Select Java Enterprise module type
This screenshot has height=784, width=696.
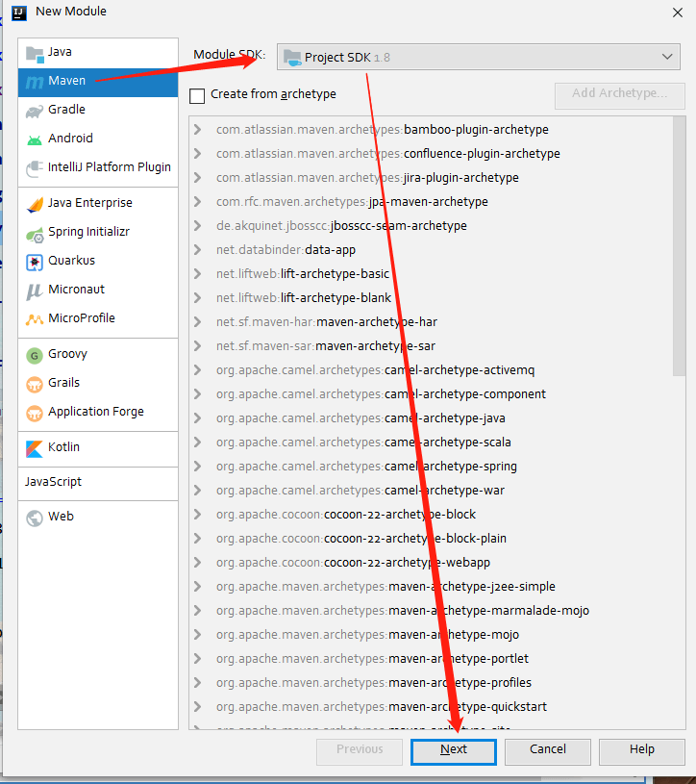pyautogui.click(x=98, y=204)
